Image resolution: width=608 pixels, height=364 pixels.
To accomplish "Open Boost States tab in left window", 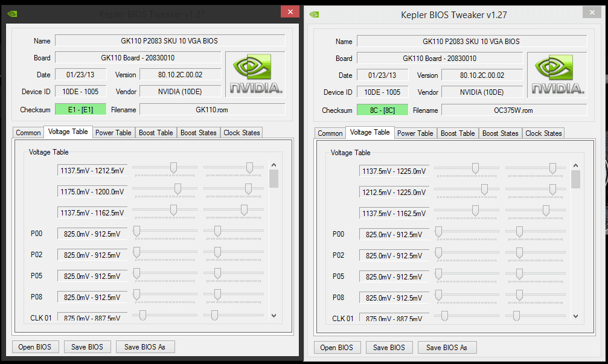I will (198, 133).
